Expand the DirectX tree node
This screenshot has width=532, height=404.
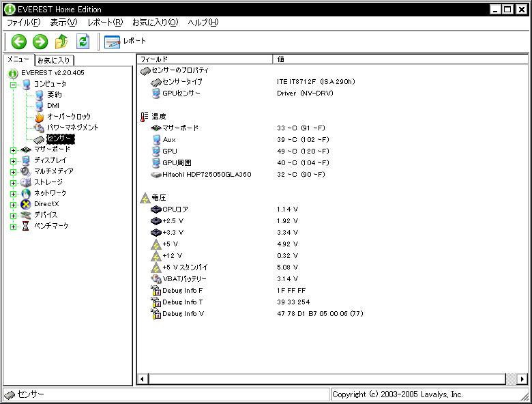13,204
